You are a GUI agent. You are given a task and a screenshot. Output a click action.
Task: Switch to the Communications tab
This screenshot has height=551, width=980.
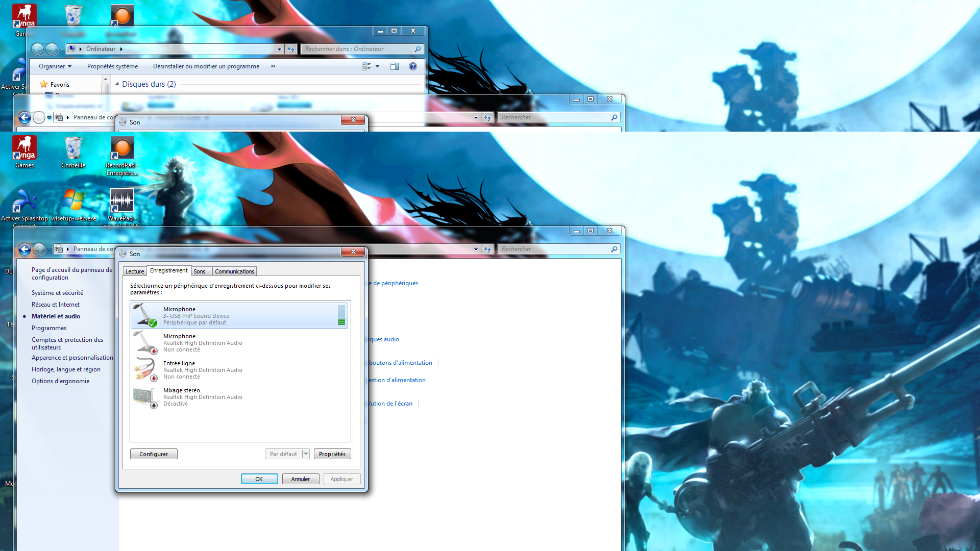click(234, 271)
